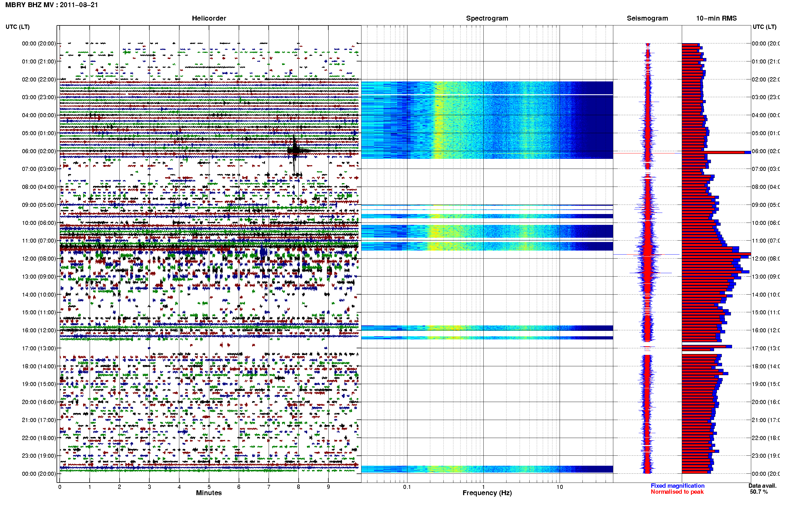Click the 18:00 (14:00) Helicorder time label
This screenshot has height=508, width=812.
pos(39,367)
